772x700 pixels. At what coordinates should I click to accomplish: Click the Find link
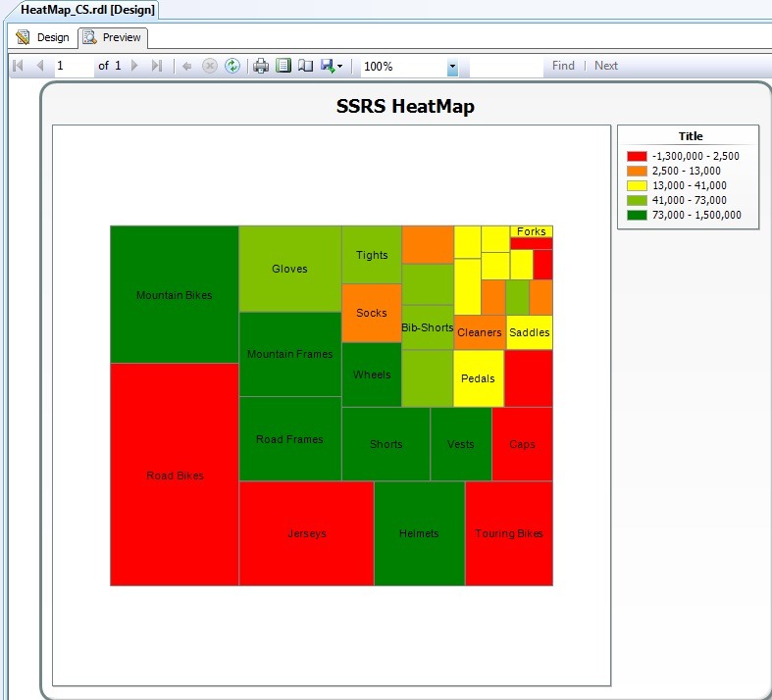[x=563, y=66]
